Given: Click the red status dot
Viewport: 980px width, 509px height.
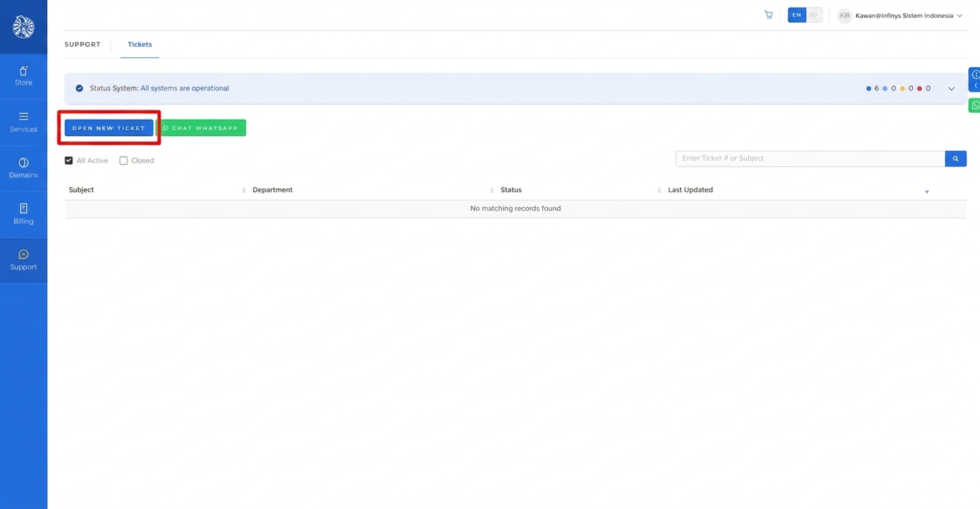Looking at the screenshot, I should pyautogui.click(x=920, y=89).
